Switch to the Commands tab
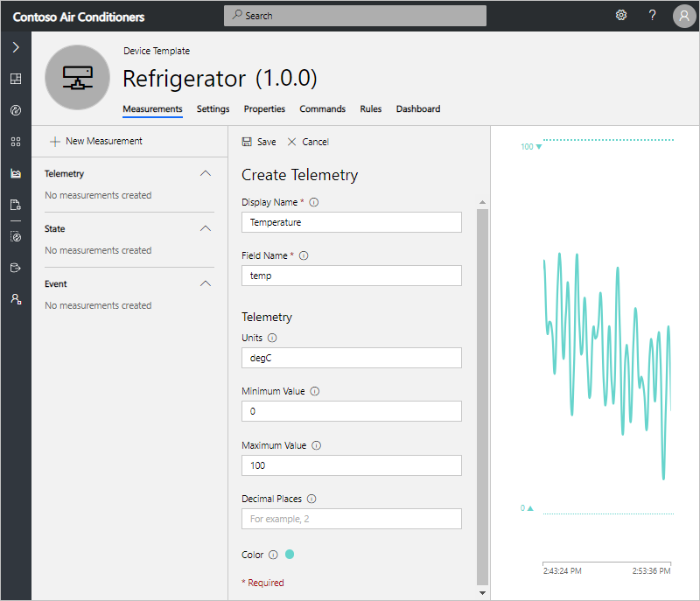 pyautogui.click(x=322, y=108)
